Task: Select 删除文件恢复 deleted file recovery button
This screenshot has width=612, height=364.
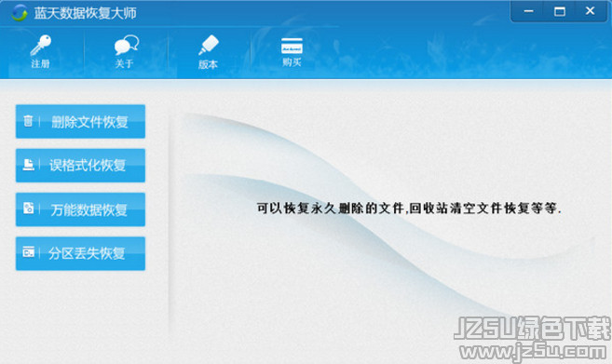Action: coord(80,121)
